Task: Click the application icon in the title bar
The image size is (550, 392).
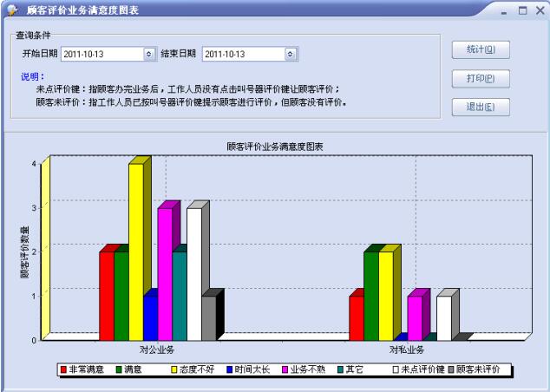Action: click(x=11, y=10)
